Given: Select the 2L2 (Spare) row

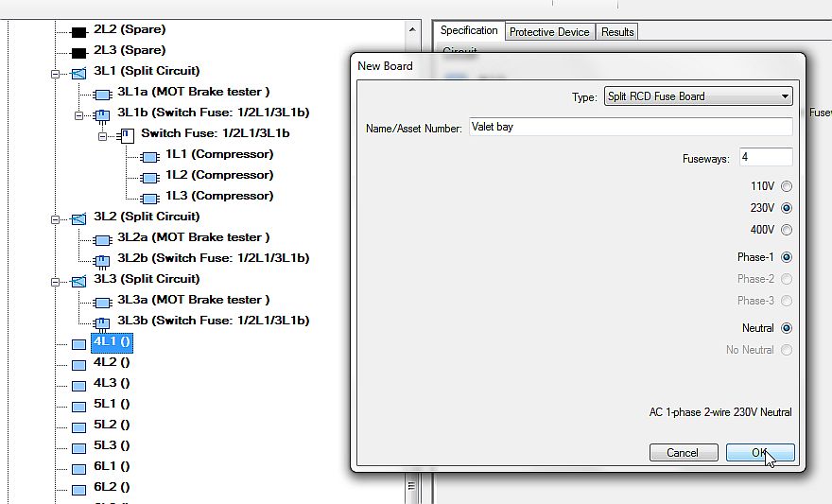Looking at the screenshot, I should [x=130, y=29].
